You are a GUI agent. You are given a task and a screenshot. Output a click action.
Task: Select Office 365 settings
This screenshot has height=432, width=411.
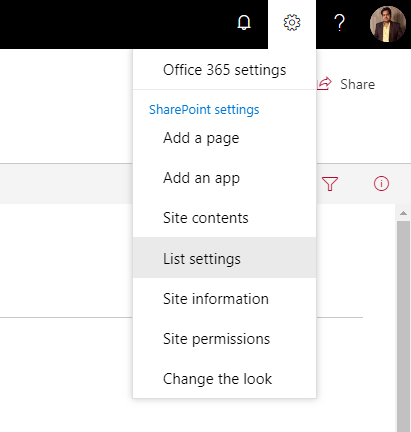(224, 70)
